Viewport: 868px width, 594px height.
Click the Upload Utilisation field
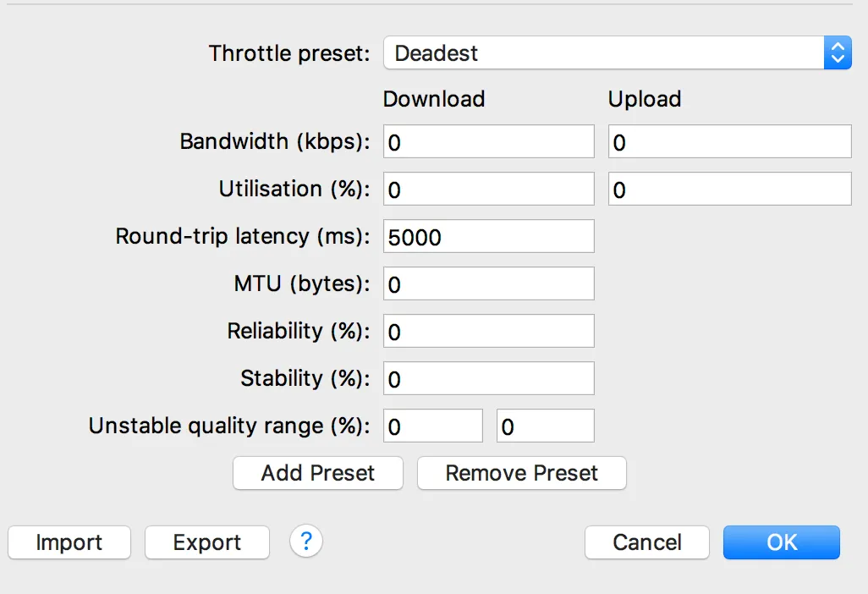(x=728, y=190)
